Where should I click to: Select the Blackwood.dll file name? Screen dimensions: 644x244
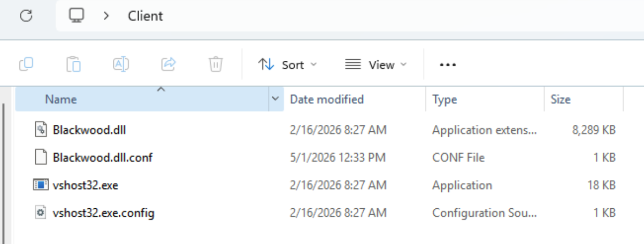coord(89,130)
